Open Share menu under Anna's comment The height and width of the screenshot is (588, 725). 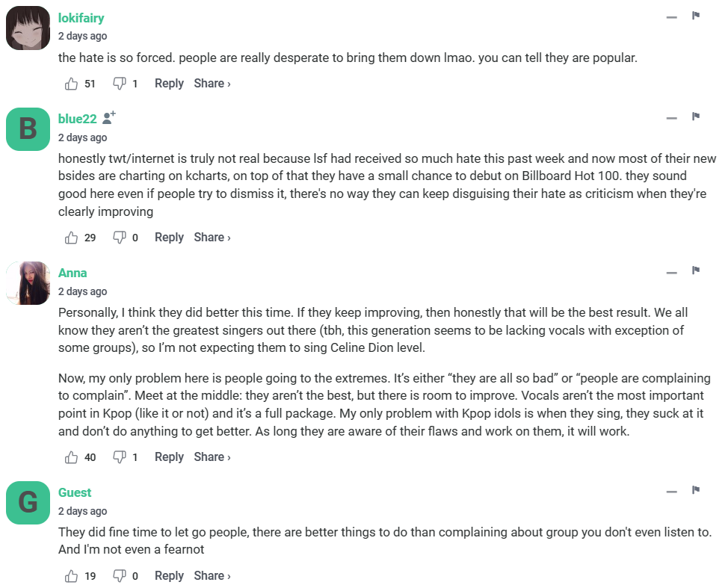pos(212,457)
